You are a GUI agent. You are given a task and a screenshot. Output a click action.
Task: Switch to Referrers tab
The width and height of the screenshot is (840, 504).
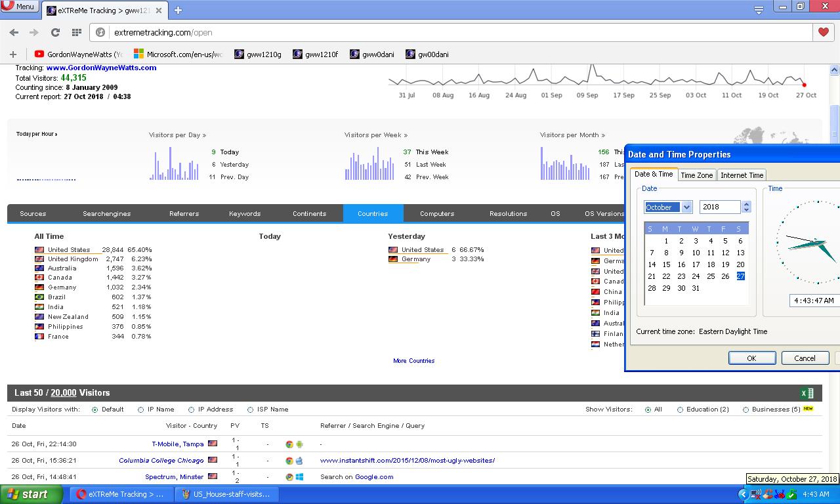[184, 214]
